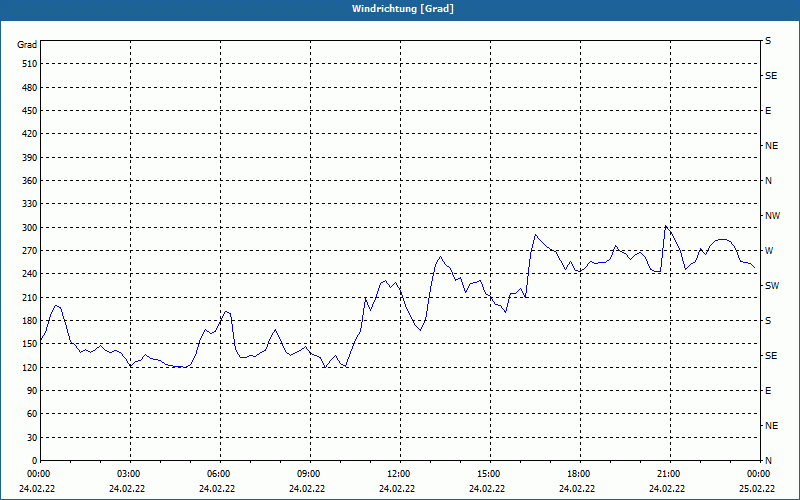Click the x-axis time label 06:00
The height and width of the screenshot is (500, 800).
pos(217,474)
